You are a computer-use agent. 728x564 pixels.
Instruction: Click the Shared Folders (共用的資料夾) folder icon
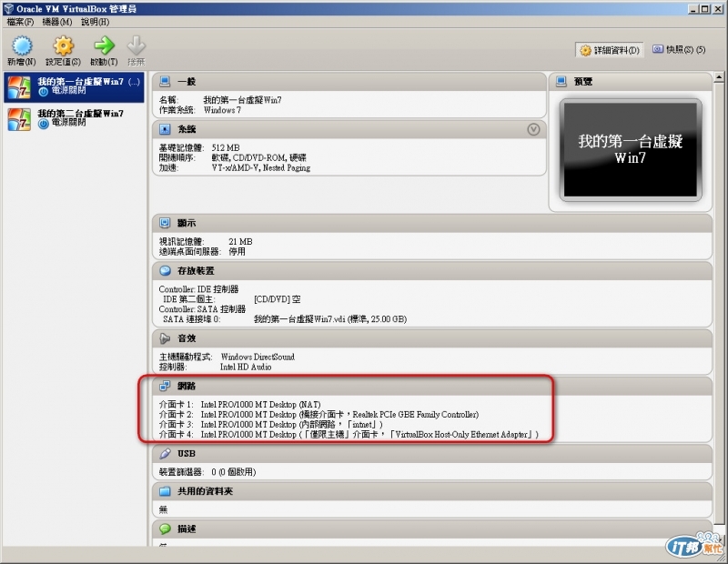click(165, 491)
